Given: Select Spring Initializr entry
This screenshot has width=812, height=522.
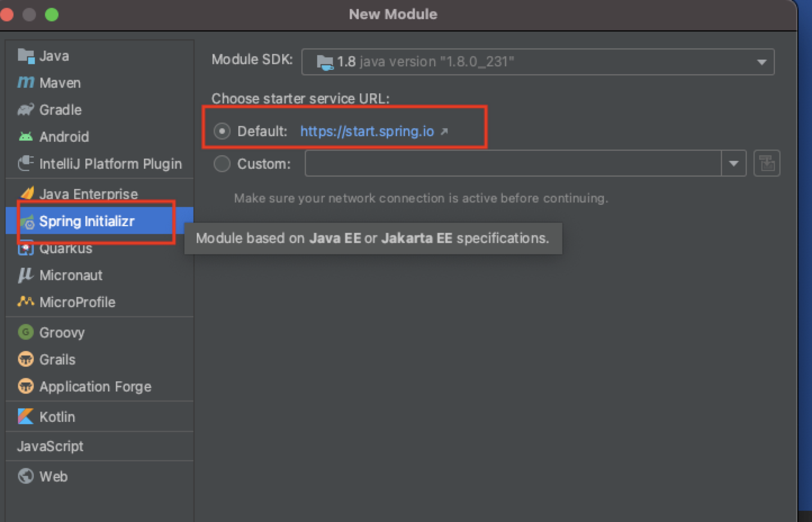Looking at the screenshot, I should click(x=100, y=221).
